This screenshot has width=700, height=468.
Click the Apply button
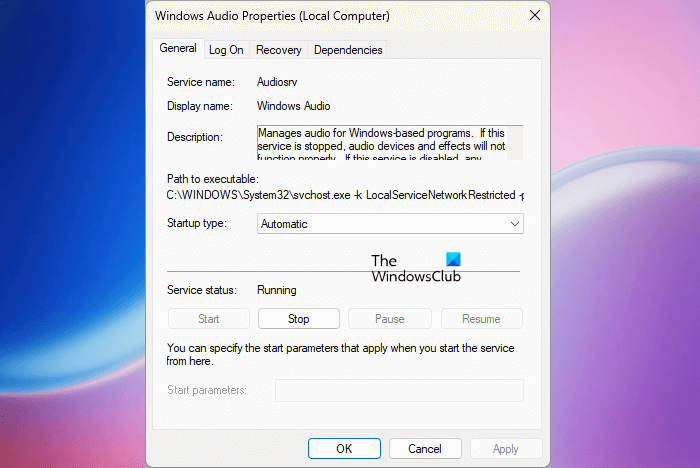point(505,449)
